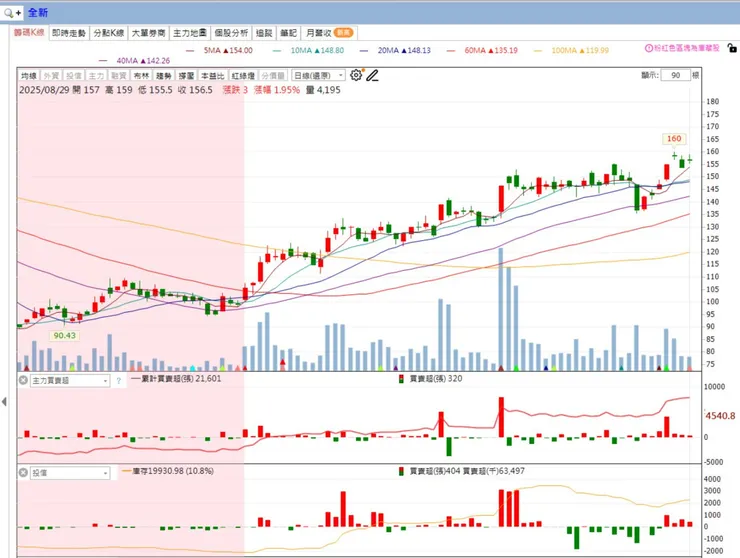The image size is (740, 558).
Task: Switch to 籌碼K線 tab
Action: [29, 33]
